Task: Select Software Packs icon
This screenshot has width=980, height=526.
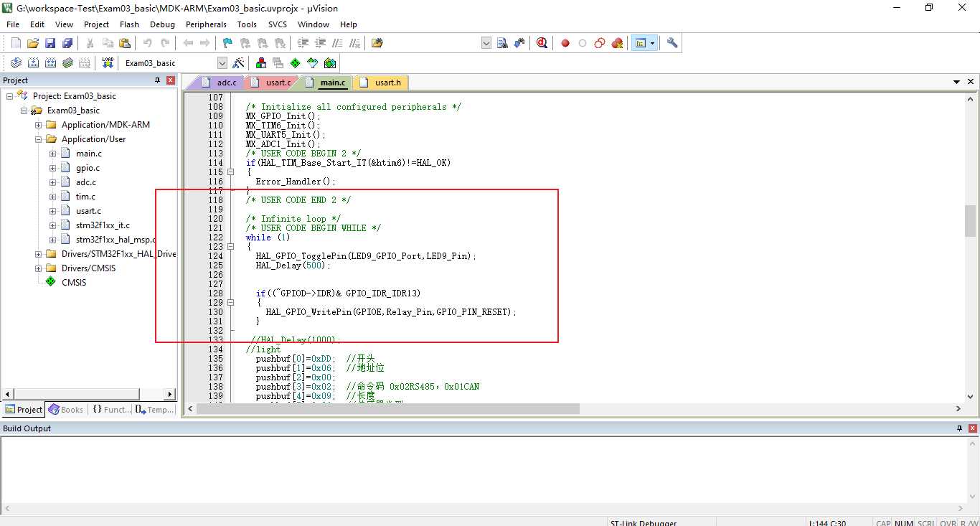Action: 313,63
